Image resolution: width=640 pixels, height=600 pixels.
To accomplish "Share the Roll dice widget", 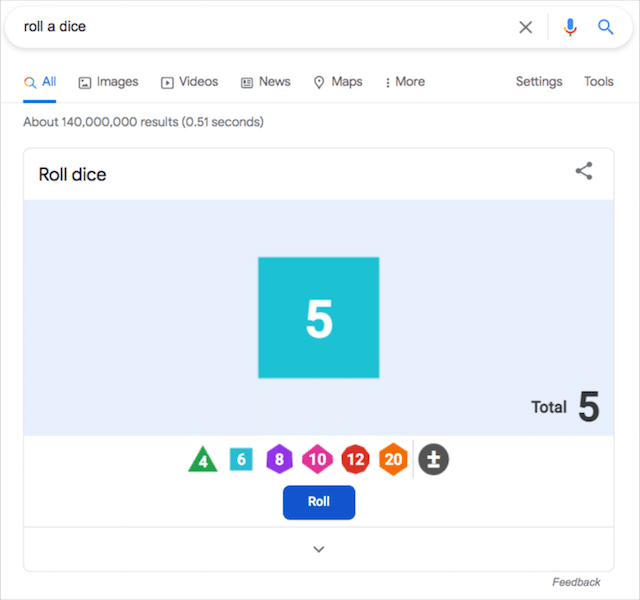I will click(x=584, y=171).
